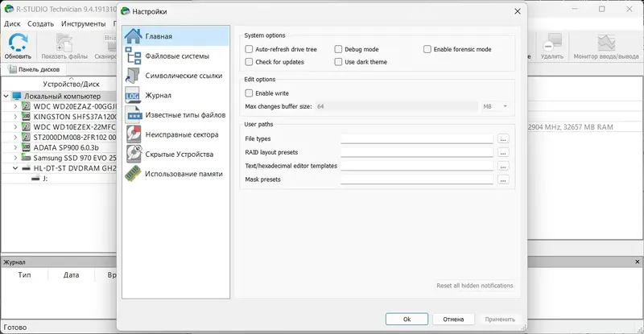
Task: Open Известные типы файлов section
Action: (185, 115)
